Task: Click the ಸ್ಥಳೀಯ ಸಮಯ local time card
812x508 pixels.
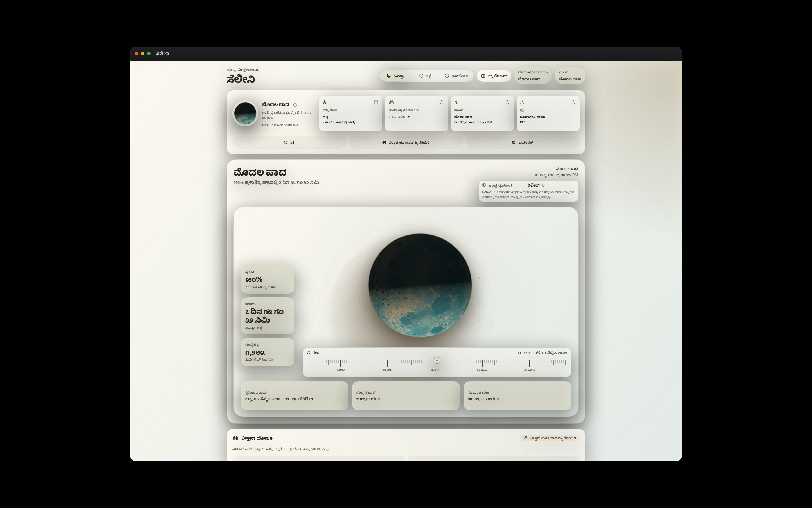Action: [x=294, y=396]
